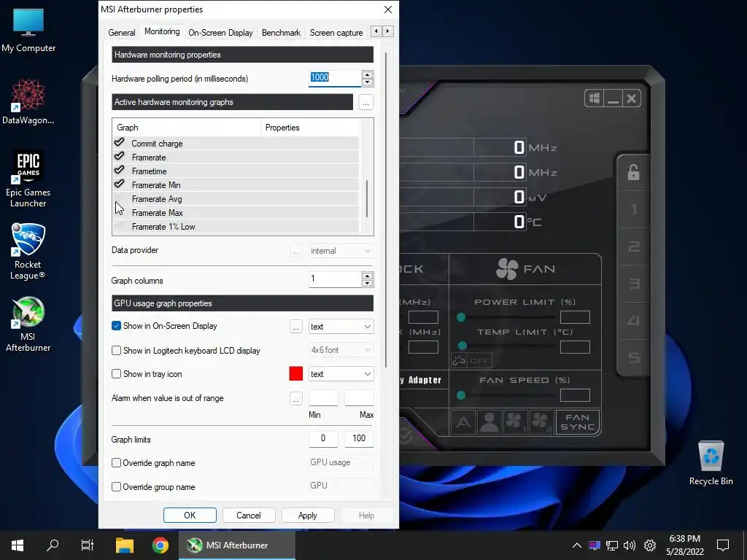Image resolution: width=747 pixels, height=560 pixels.
Task: Click Afterburner user-defined fan profile icon
Action: pyautogui.click(x=489, y=422)
